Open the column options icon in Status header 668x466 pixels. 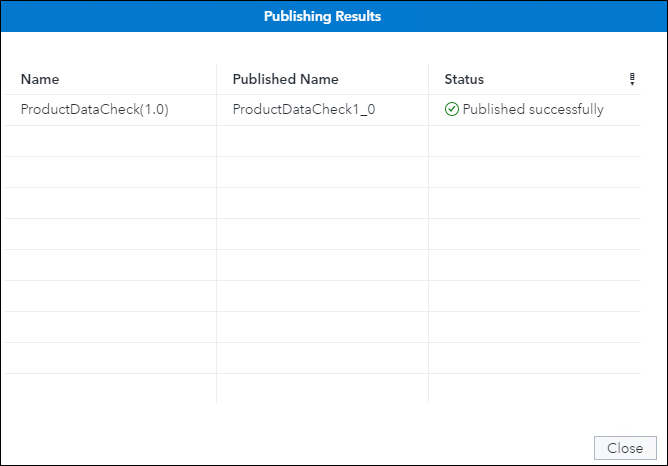[x=632, y=79]
